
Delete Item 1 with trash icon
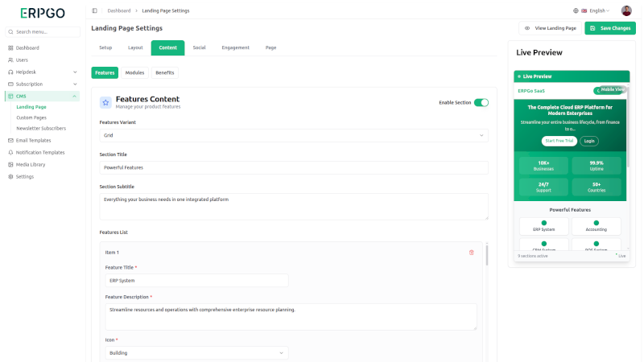472,253
